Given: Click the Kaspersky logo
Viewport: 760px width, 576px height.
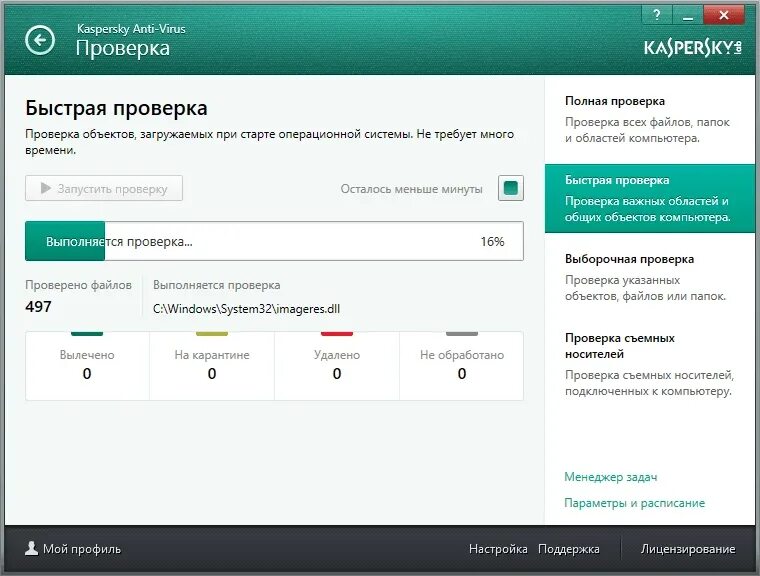Looking at the screenshot, I should tap(693, 48).
